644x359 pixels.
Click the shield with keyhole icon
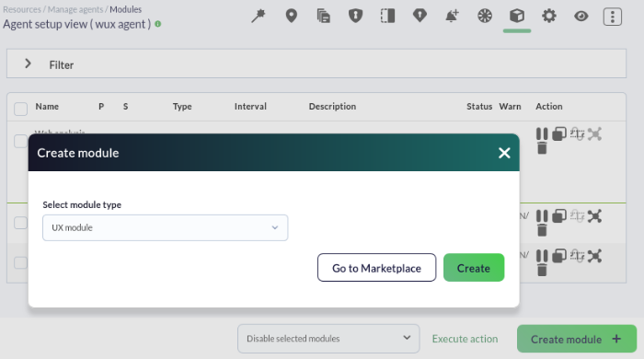355,16
